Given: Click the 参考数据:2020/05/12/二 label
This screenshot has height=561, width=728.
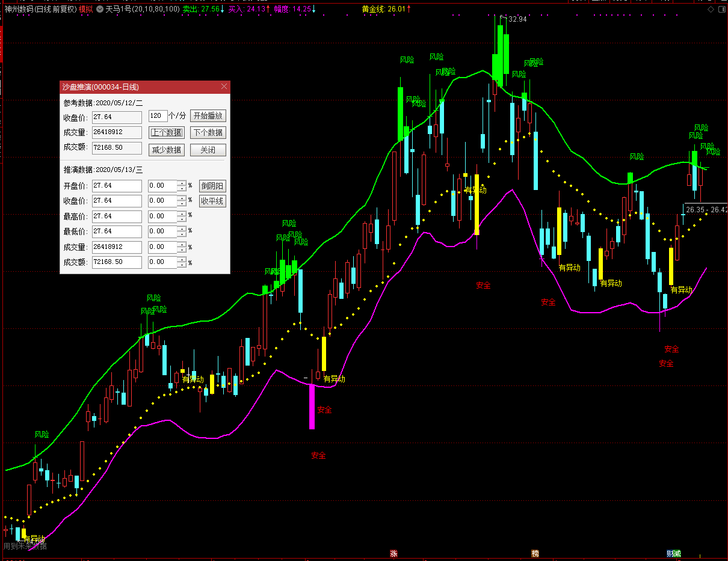Looking at the screenshot, I should point(103,102).
